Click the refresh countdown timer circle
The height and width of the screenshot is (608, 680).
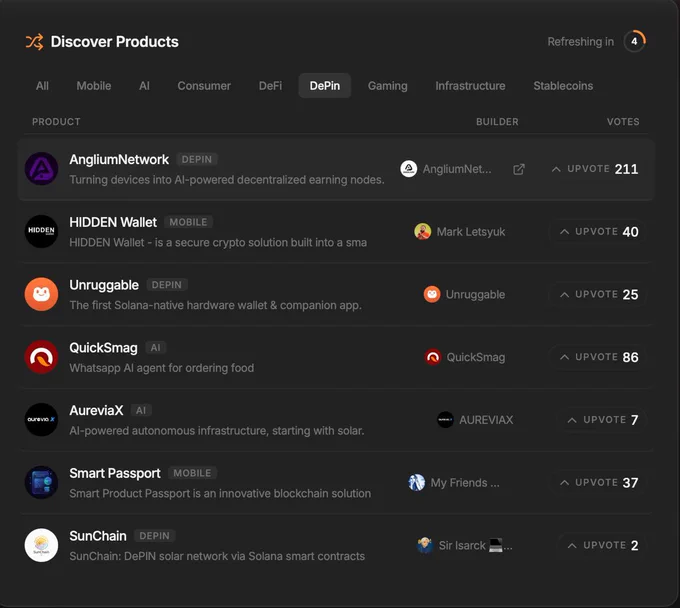[634, 41]
